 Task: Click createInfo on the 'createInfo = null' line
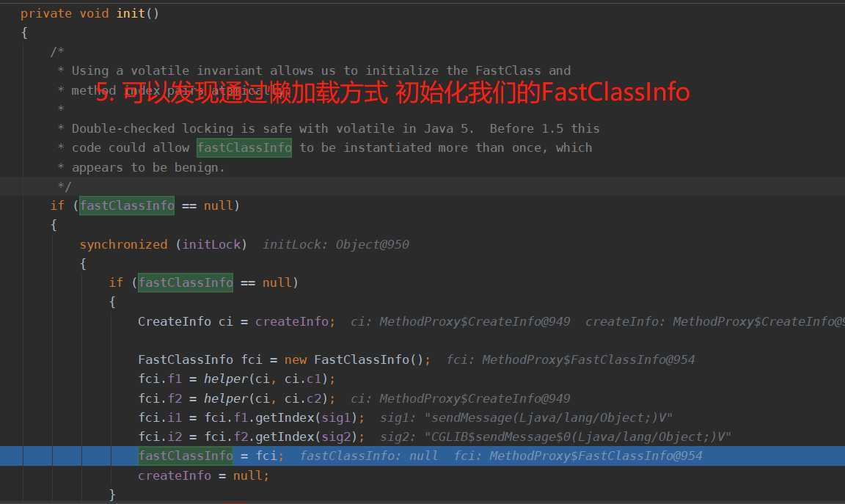(x=175, y=475)
